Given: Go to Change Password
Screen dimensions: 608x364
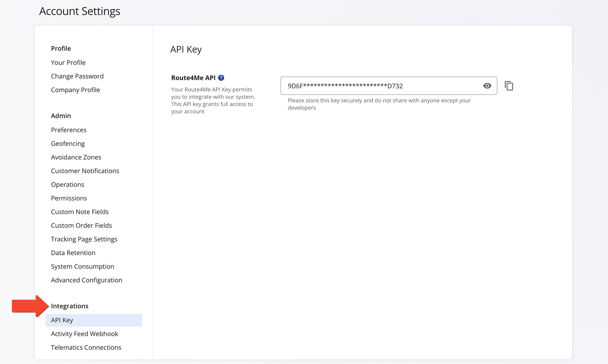Looking at the screenshot, I should 77,76.
